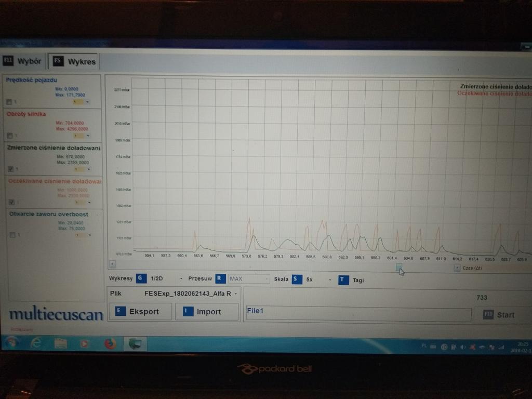Image resolution: width=532 pixels, height=399 pixels.
Task: Open the media player taskbar icon
Action: click(x=85, y=344)
